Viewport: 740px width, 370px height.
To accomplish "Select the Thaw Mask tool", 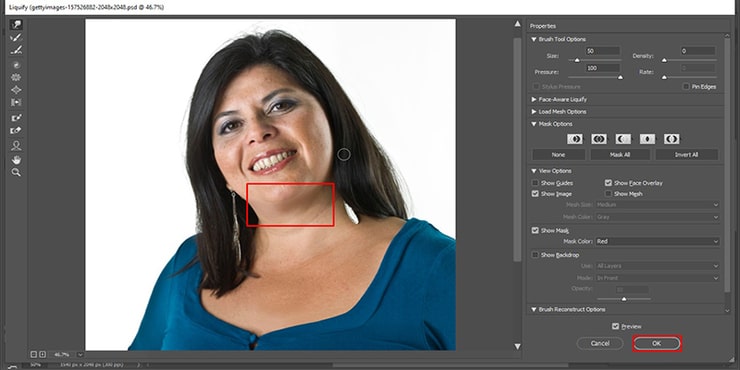I will click(x=16, y=130).
